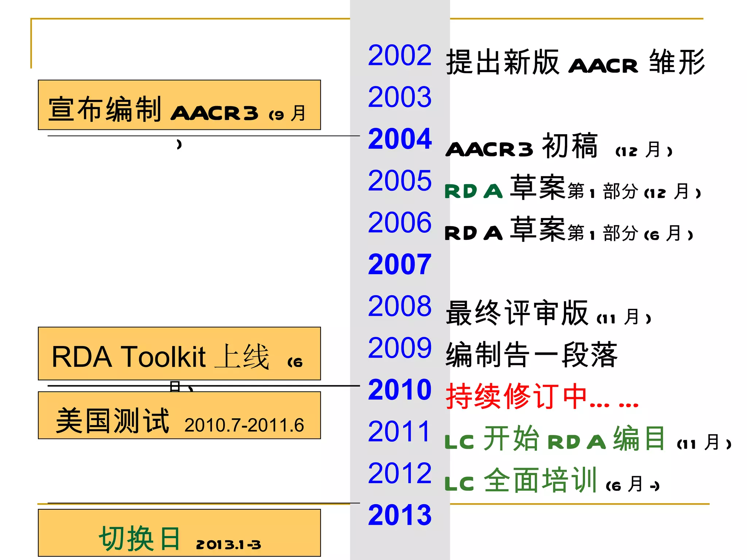The image size is (747, 560).
Task: Click the 宣布编制 AACR3 box
Action: coord(179,105)
